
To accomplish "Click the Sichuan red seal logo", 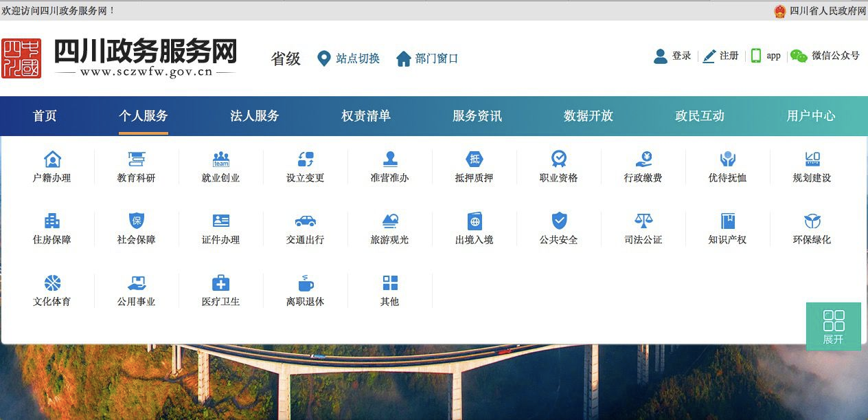I will pyautogui.click(x=21, y=58).
